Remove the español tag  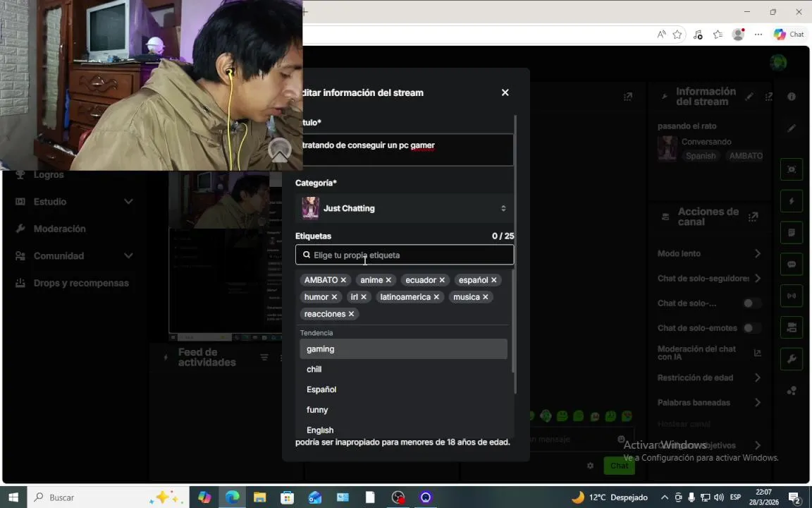(x=493, y=280)
